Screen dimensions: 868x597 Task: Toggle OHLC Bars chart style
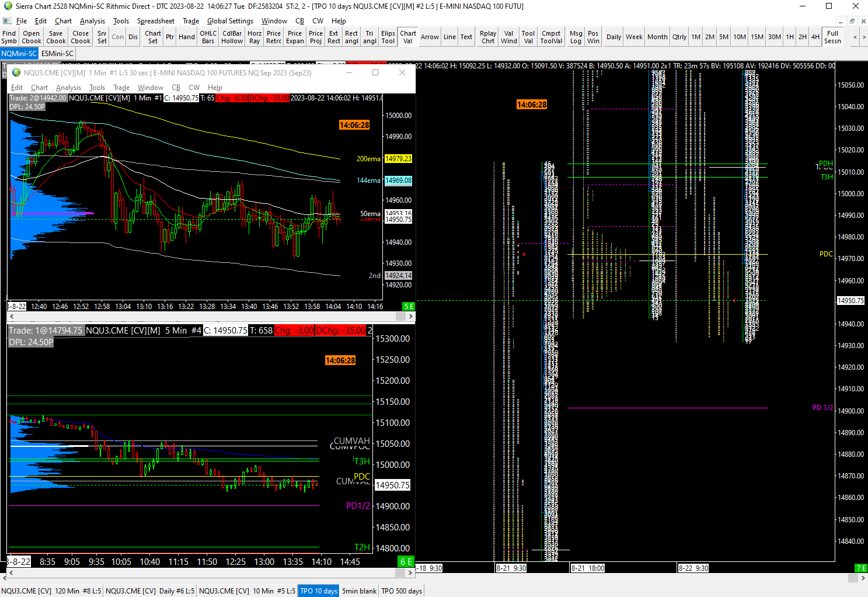tap(208, 37)
